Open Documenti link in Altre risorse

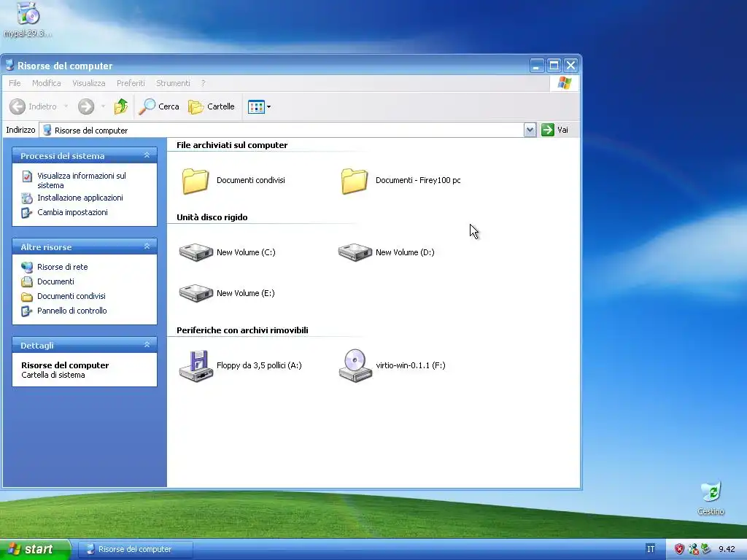pyautogui.click(x=55, y=281)
